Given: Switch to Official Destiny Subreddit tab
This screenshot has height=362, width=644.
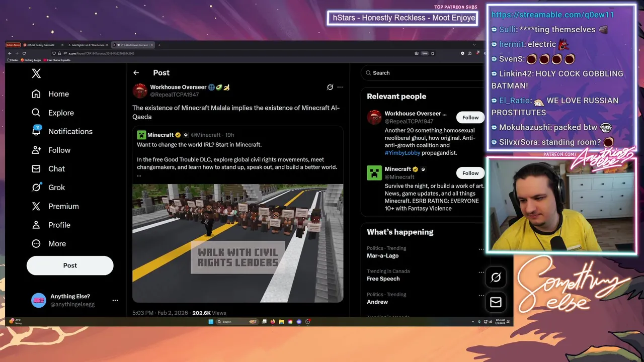Looking at the screenshot, I should [x=44, y=45].
